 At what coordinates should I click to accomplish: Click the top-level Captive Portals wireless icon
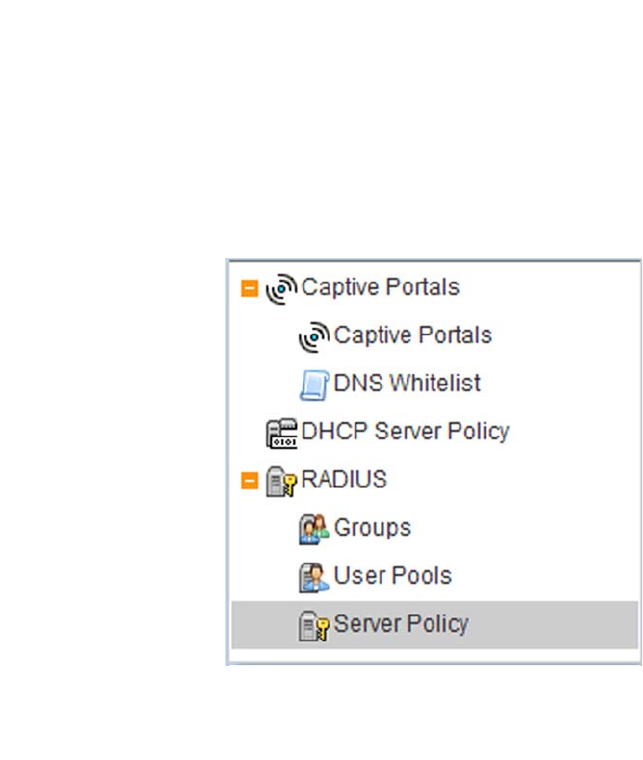tap(282, 288)
